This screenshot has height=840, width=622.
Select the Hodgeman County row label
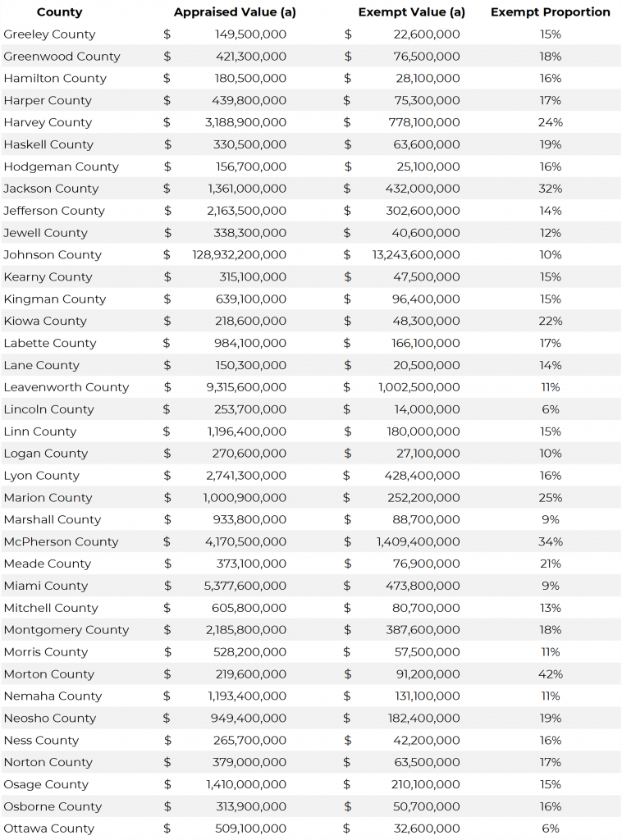click(61, 167)
